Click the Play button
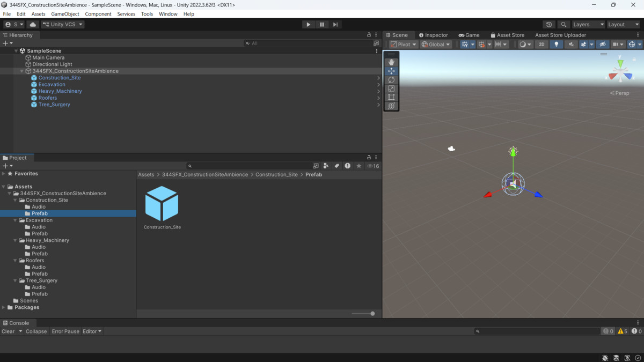Viewport: 644px width, 362px height. point(308,24)
